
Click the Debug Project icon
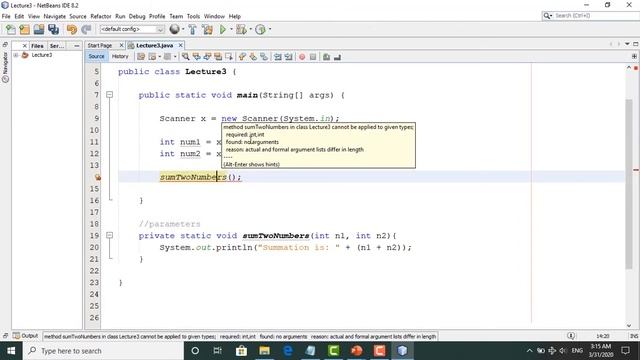[x=241, y=29]
